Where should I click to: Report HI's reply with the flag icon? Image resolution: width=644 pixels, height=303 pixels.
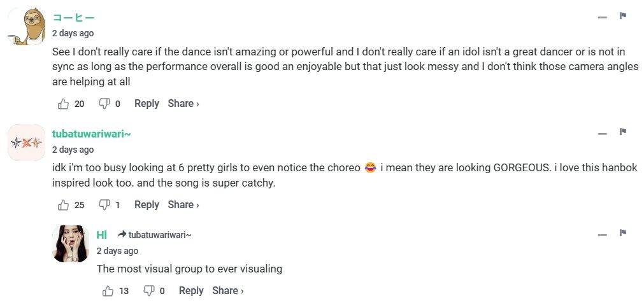(624, 233)
